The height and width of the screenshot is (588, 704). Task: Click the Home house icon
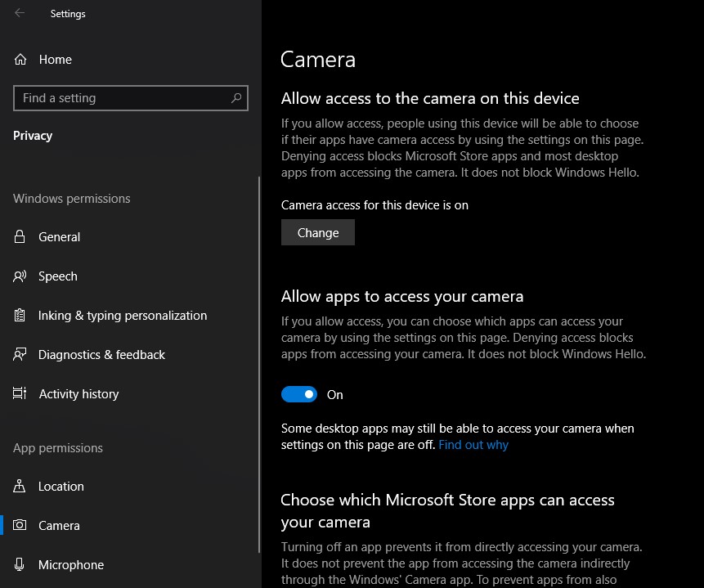click(20, 60)
